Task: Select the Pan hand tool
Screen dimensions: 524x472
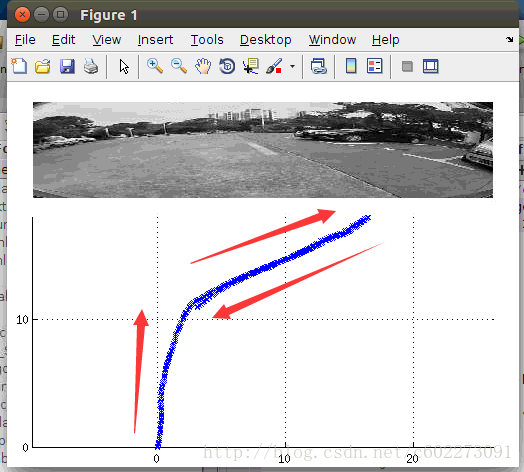Action: (x=203, y=66)
